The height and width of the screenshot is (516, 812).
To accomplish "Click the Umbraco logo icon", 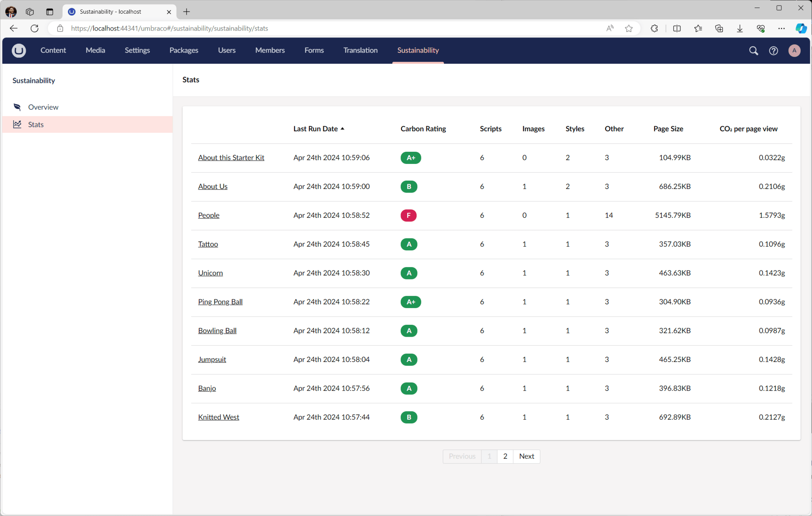I will 18,50.
